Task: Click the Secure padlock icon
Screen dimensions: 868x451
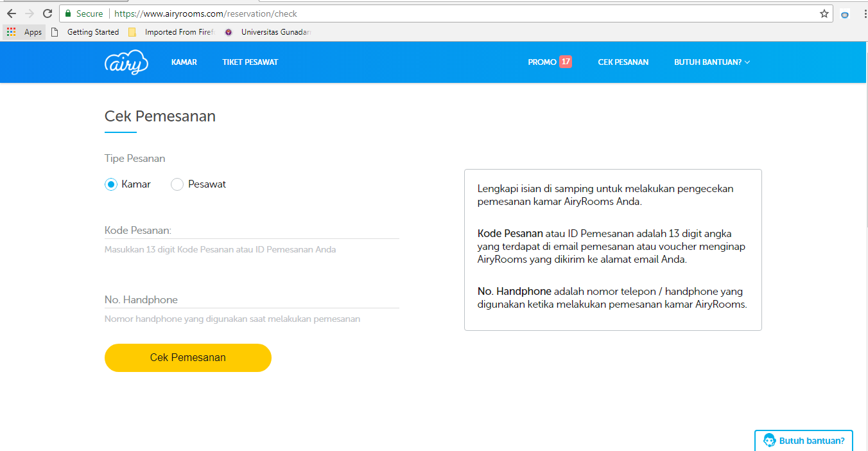Action: click(68, 13)
